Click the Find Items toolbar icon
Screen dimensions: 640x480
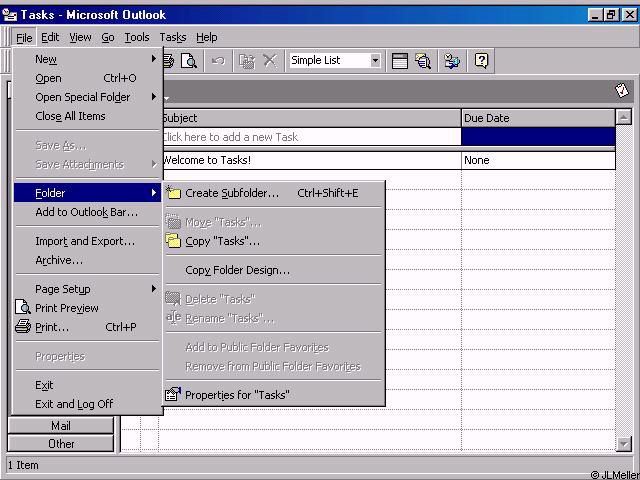click(423, 61)
